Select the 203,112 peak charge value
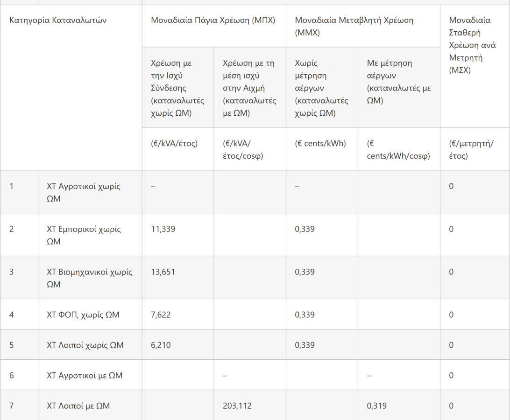This screenshot has width=510, height=420. (237, 406)
